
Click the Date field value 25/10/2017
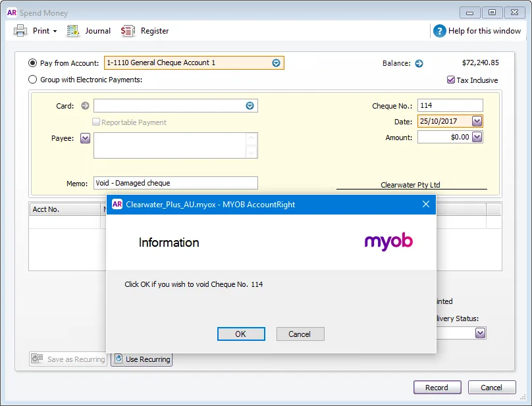[439, 121]
